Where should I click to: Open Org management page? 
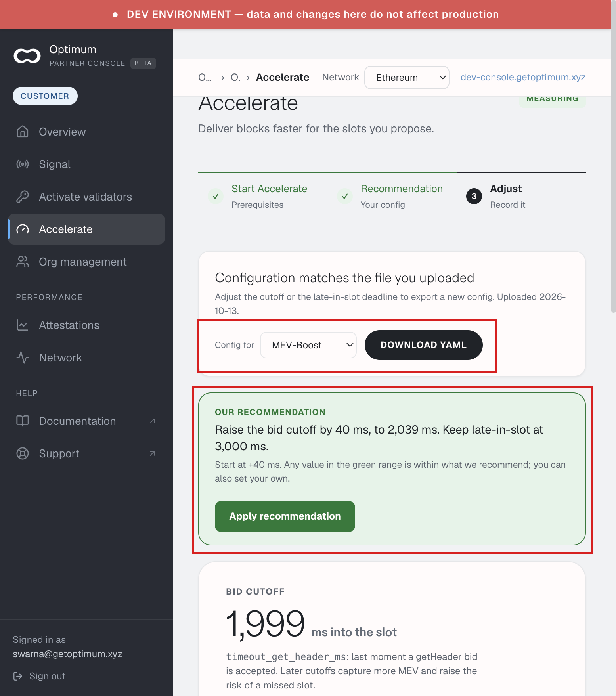coord(86,262)
